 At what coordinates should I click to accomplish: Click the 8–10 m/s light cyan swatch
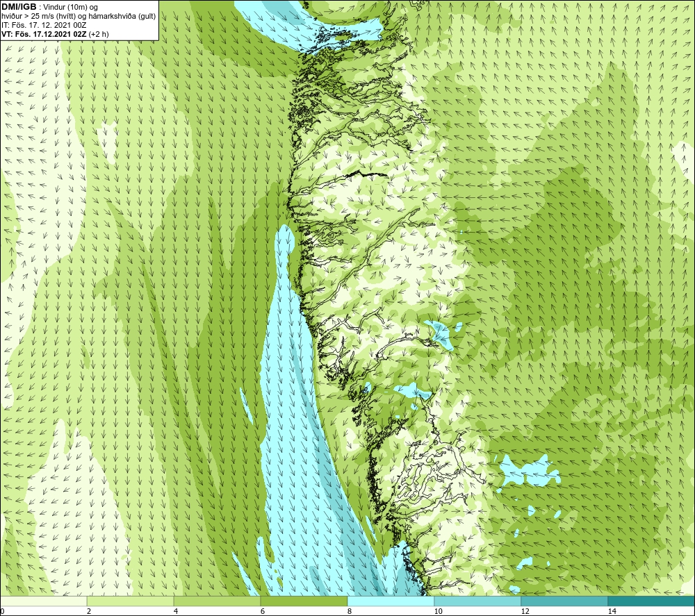391,601
